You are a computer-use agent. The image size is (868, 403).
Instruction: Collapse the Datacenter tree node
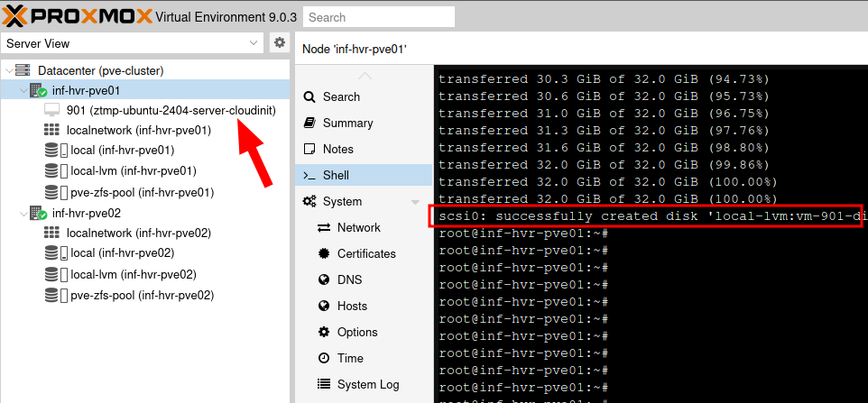point(9,70)
